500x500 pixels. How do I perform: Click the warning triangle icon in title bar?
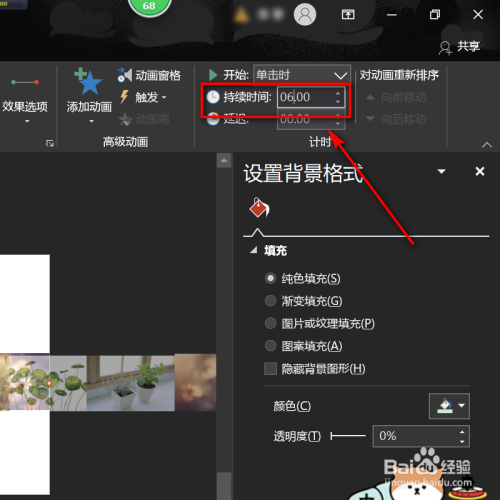click(242, 15)
